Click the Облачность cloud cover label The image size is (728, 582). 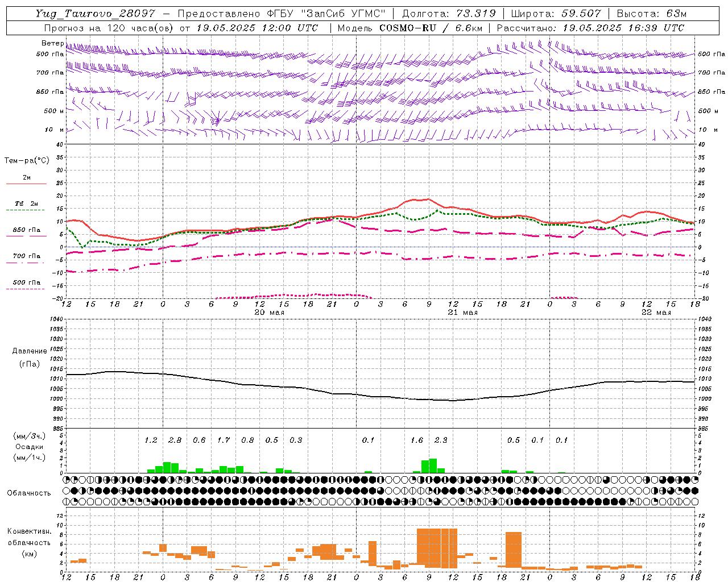coord(29,493)
